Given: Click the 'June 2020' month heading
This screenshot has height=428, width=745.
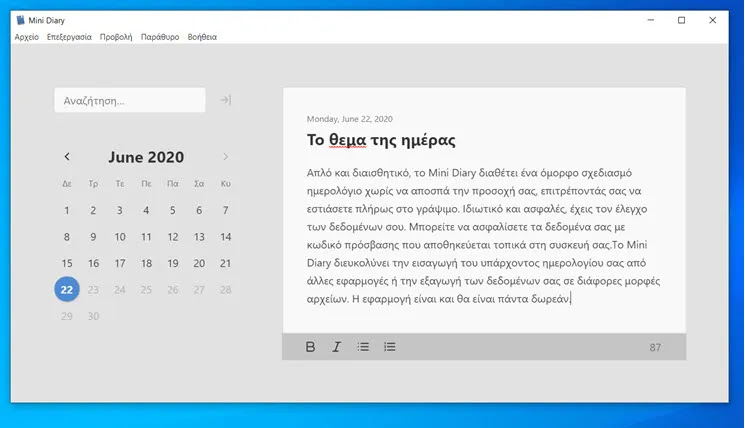Looking at the screenshot, I should pos(146,157).
